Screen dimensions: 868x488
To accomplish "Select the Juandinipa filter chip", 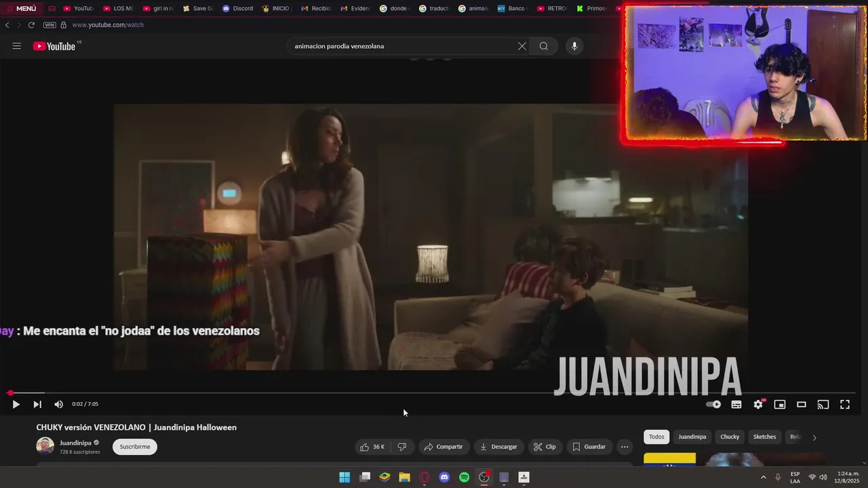I will (x=692, y=437).
